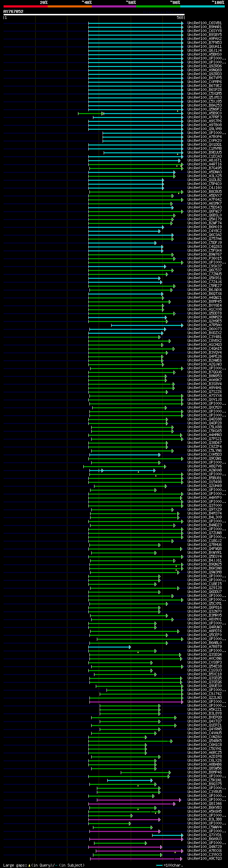Select the UniRef100_Q6UA11 label
228x868 pixels.
click(204, 46)
